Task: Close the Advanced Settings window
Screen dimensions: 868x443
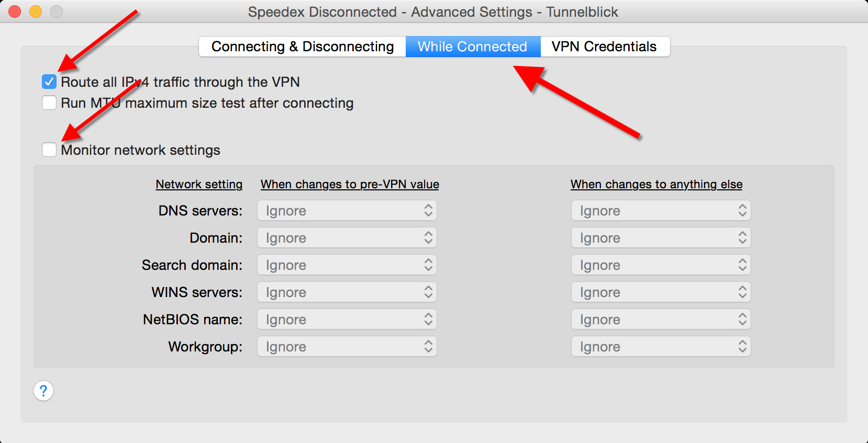Action: (15, 12)
